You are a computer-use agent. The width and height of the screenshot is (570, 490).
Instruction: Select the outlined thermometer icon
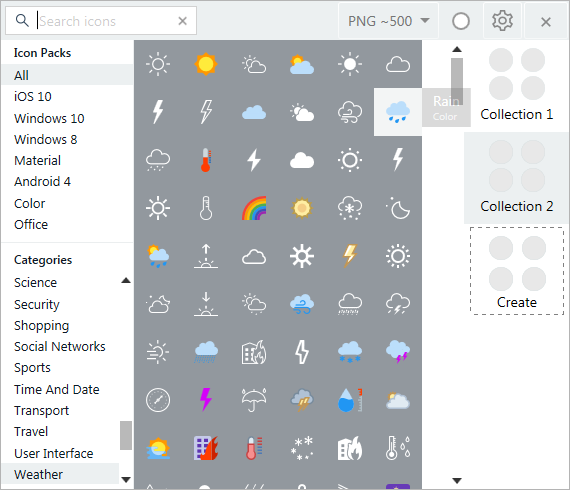(x=206, y=208)
